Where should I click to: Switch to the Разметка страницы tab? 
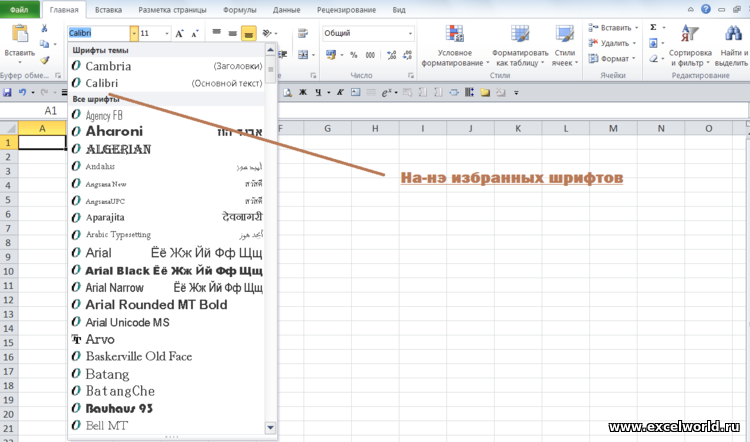[x=172, y=10]
